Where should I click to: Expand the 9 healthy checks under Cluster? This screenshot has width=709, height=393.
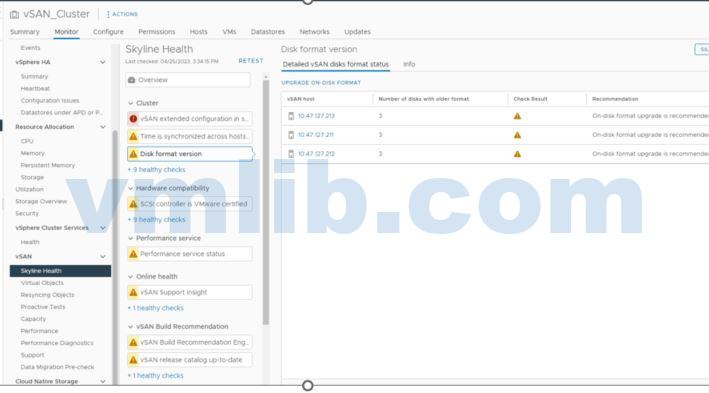tap(156, 170)
